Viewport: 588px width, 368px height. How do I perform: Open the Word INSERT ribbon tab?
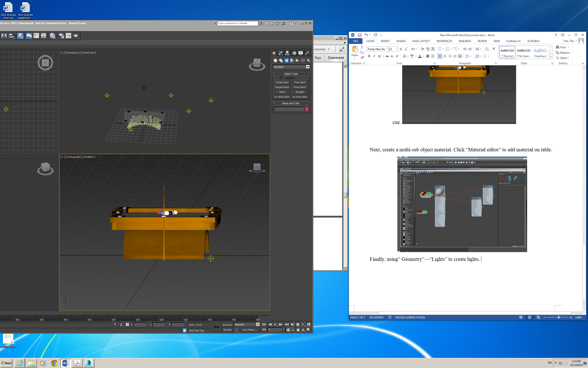(x=385, y=41)
